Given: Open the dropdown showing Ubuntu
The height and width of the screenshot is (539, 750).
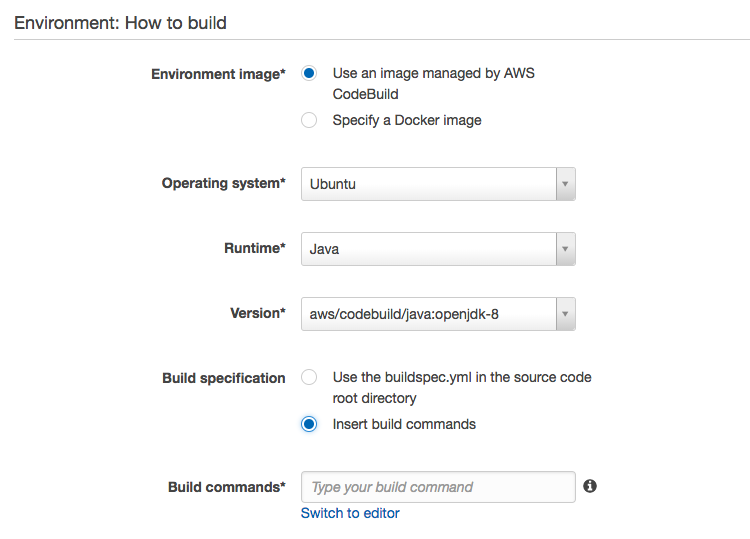Looking at the screenshot, I should (429, 184).
